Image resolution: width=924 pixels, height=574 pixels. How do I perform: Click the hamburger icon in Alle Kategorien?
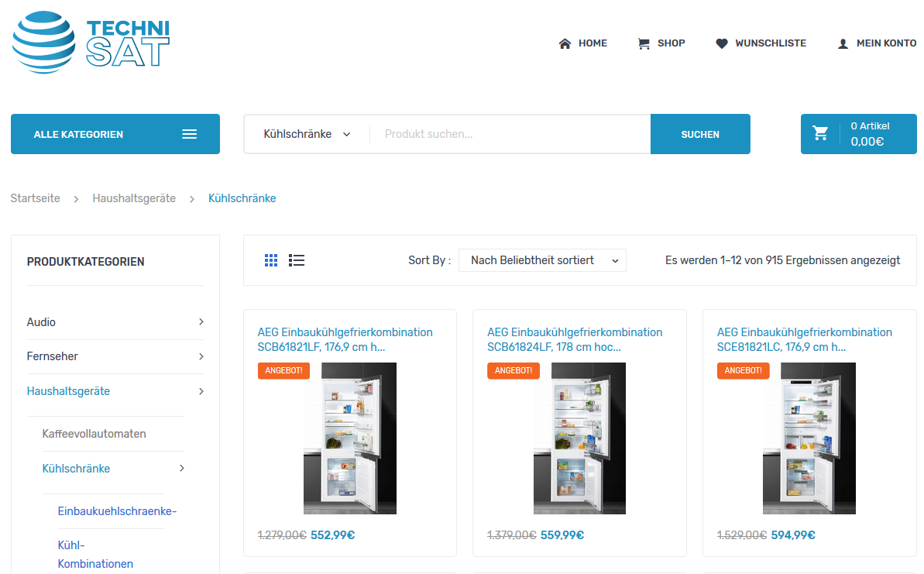click(x=189, y=134)
